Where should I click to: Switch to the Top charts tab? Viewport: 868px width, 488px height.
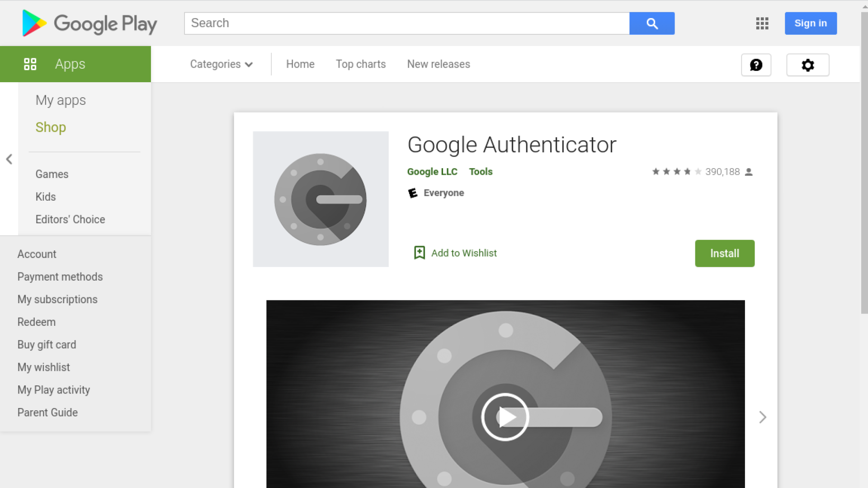360,64
